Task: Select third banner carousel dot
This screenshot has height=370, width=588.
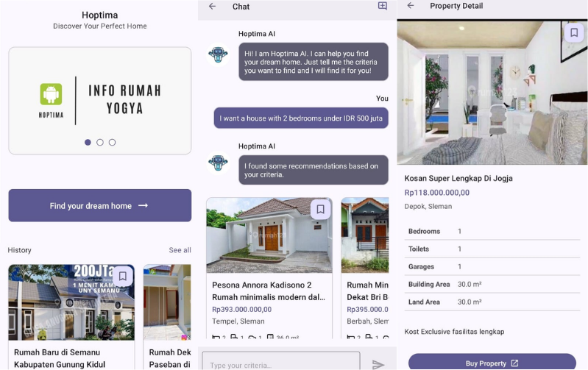Action: click(x=112, y=143)
